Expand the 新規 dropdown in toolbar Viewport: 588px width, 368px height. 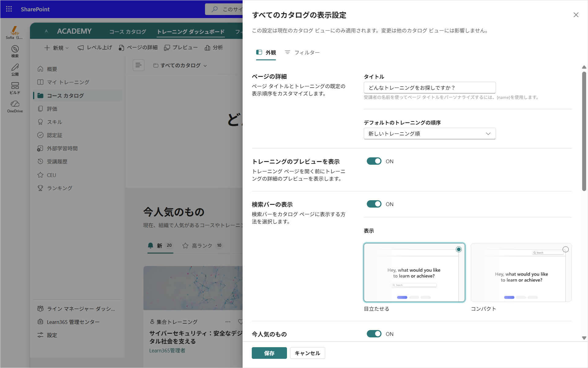pyautogui.click(x=57, y=47)
